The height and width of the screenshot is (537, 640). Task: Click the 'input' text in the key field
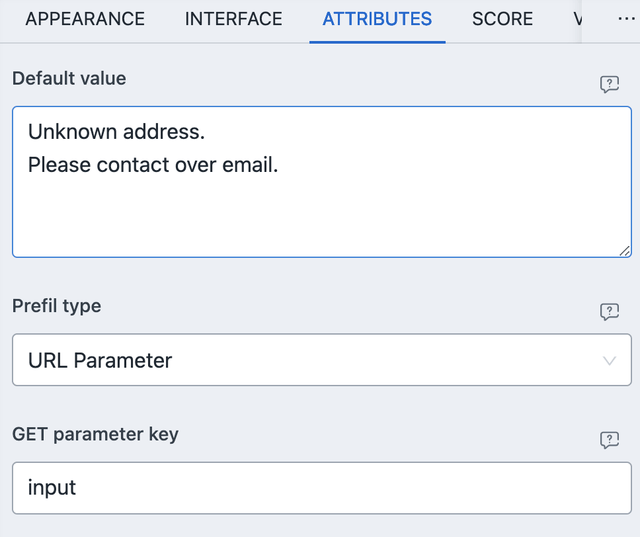(x=52, y=488)
